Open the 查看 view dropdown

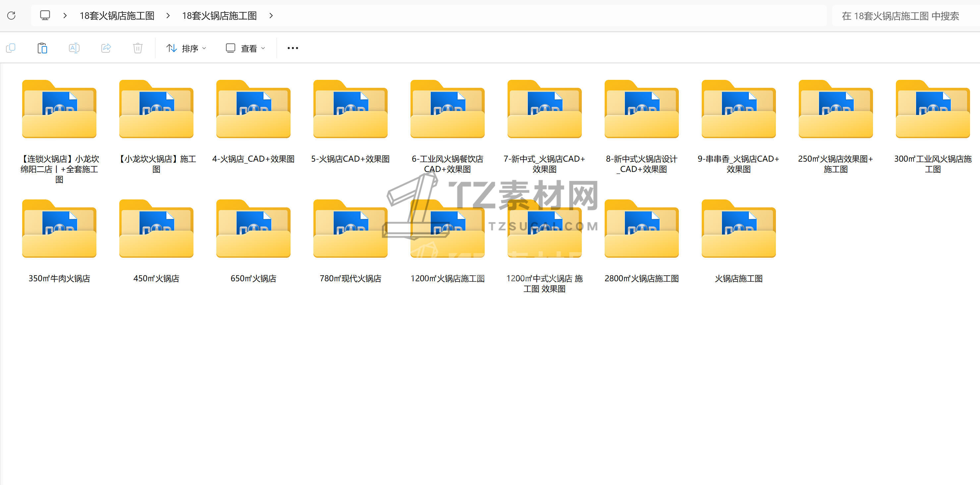(245, 48)
